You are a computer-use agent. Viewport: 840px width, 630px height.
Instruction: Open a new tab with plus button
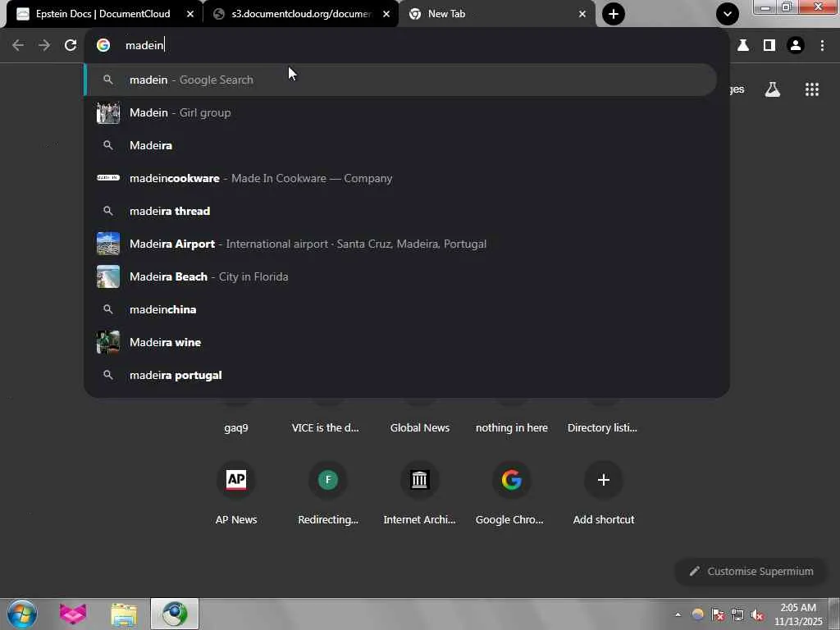click(614, 14)
